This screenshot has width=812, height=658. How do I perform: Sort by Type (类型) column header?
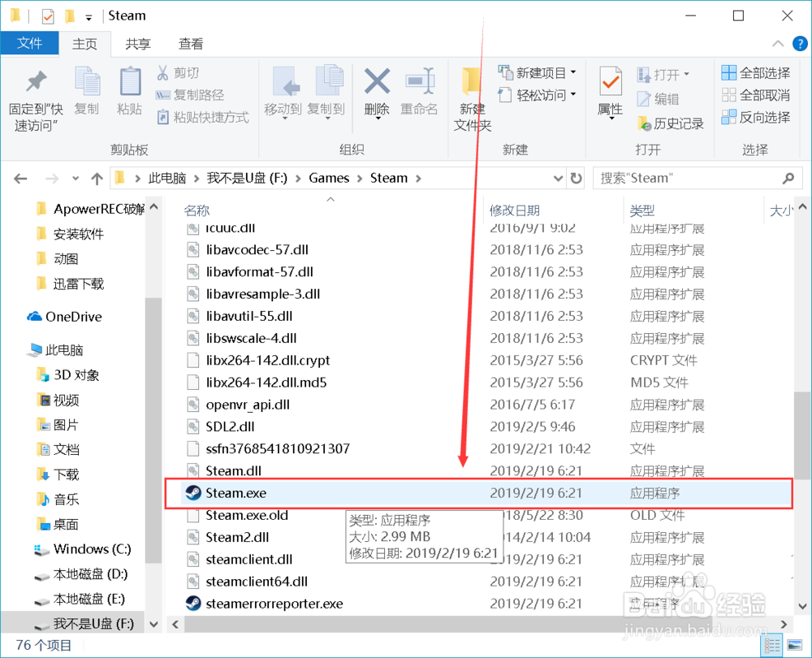(x=642, y=210)
